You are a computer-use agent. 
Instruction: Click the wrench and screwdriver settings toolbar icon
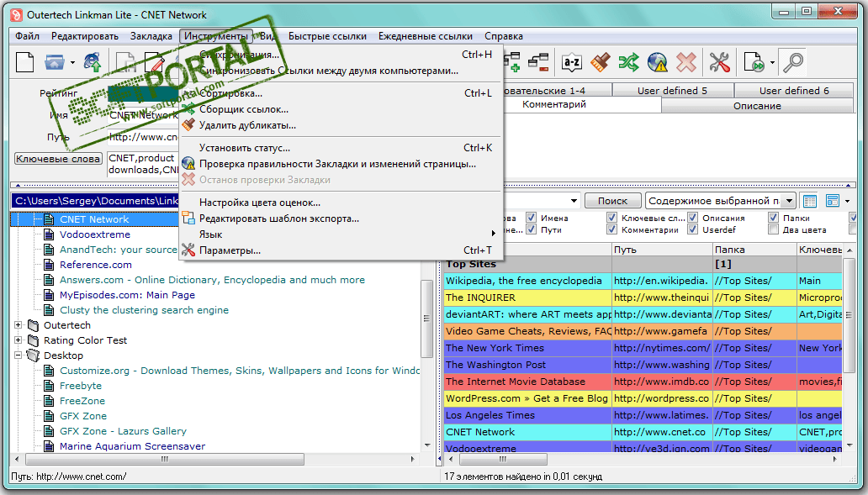[x=720, y=62]
